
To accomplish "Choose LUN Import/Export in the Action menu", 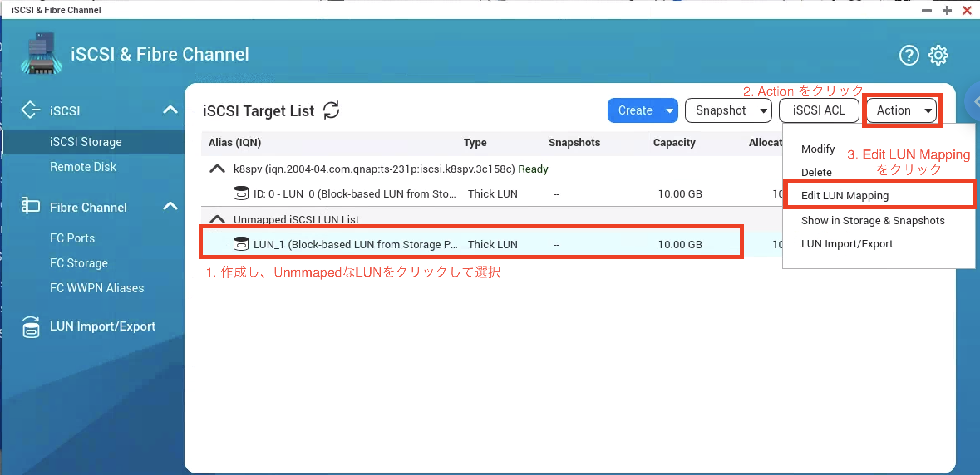I will 847,244.
